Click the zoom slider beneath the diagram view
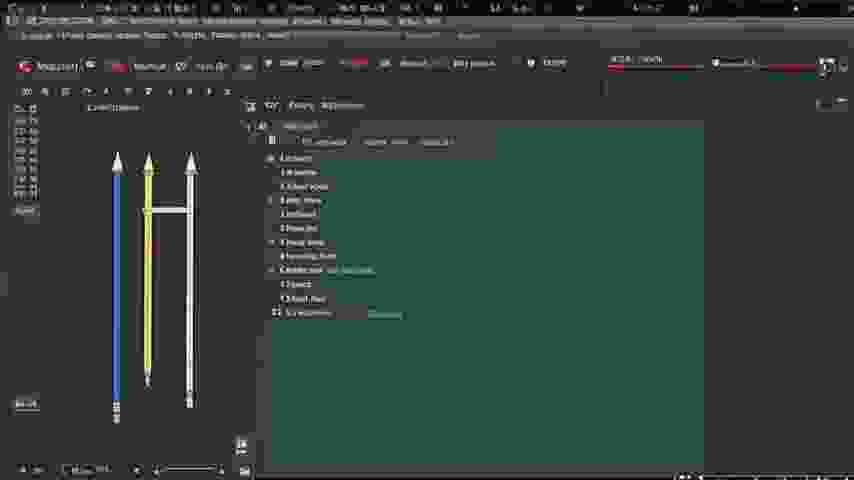854x480 pixels. click(x=188, y=469)
